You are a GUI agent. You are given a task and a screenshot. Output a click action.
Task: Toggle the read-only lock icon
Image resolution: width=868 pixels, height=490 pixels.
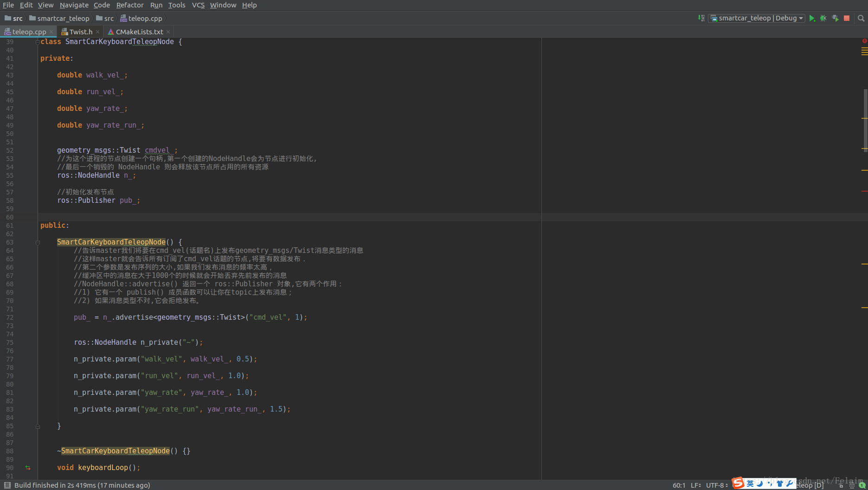(x=841, y=485)
